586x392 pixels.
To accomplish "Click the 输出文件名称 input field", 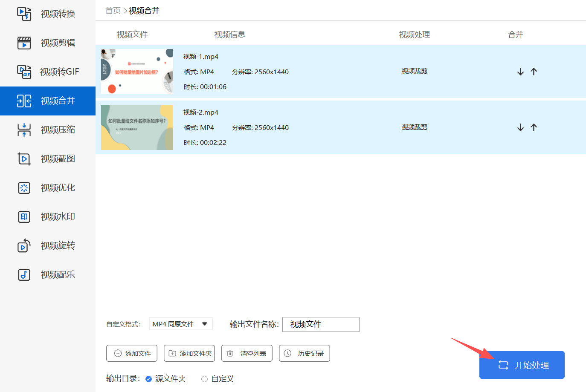I will tap(321, 324).
